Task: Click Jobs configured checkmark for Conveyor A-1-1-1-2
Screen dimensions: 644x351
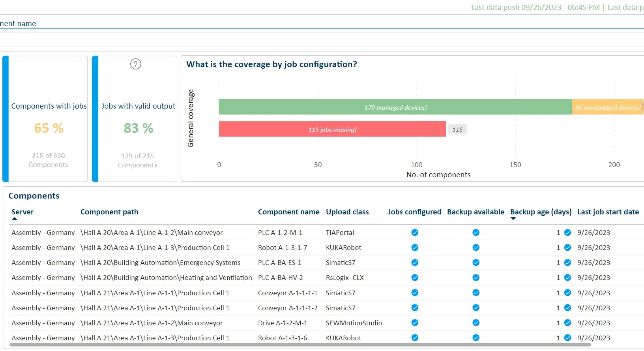Action: coord(415,308)
